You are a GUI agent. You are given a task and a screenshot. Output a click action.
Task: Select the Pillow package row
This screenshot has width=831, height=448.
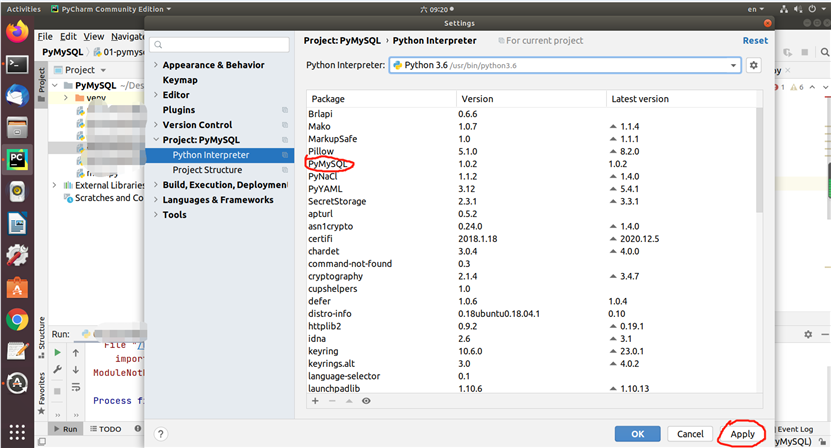click(x=531, y=151)
